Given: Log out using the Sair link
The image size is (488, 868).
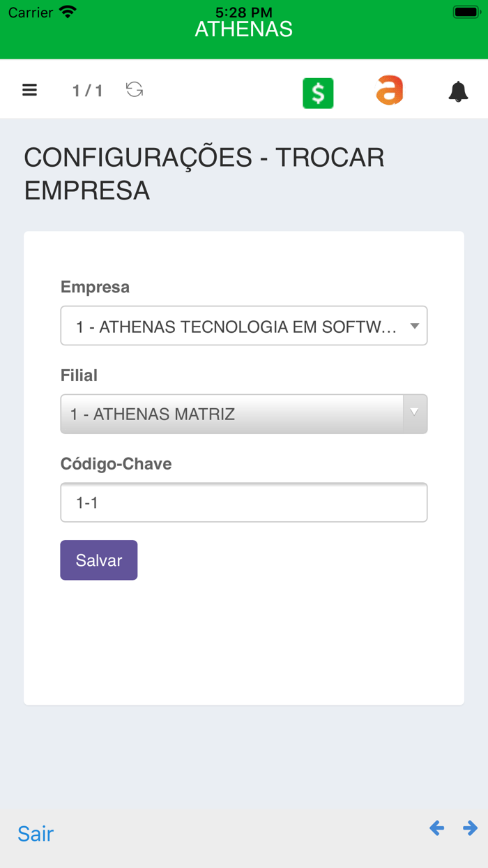Looking at the screenshot, I should point(35,834).
